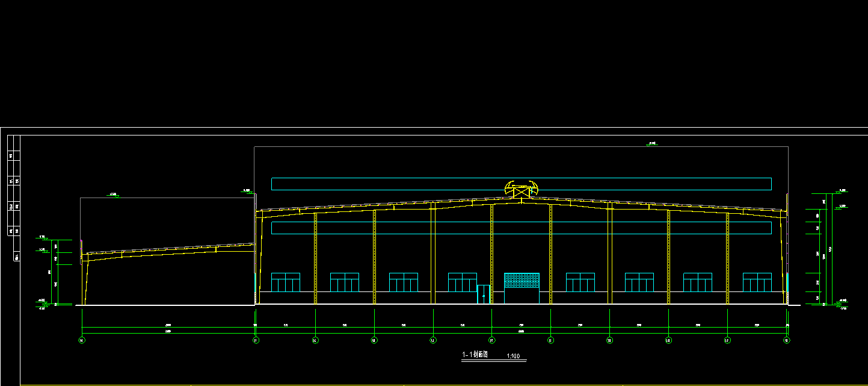Image resolution: width=868 pixels, height=386 pixels.
Task: Click the elevation marker above the main building
Action: click(651, 144)
